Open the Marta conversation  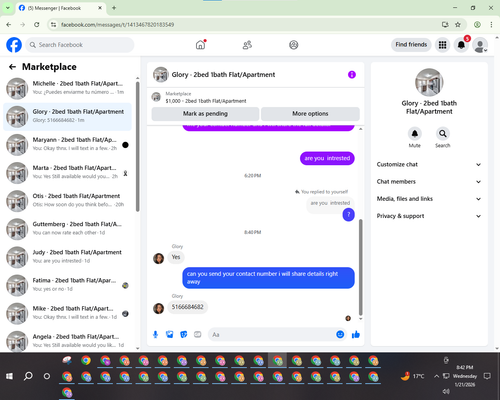pos(67,173)
